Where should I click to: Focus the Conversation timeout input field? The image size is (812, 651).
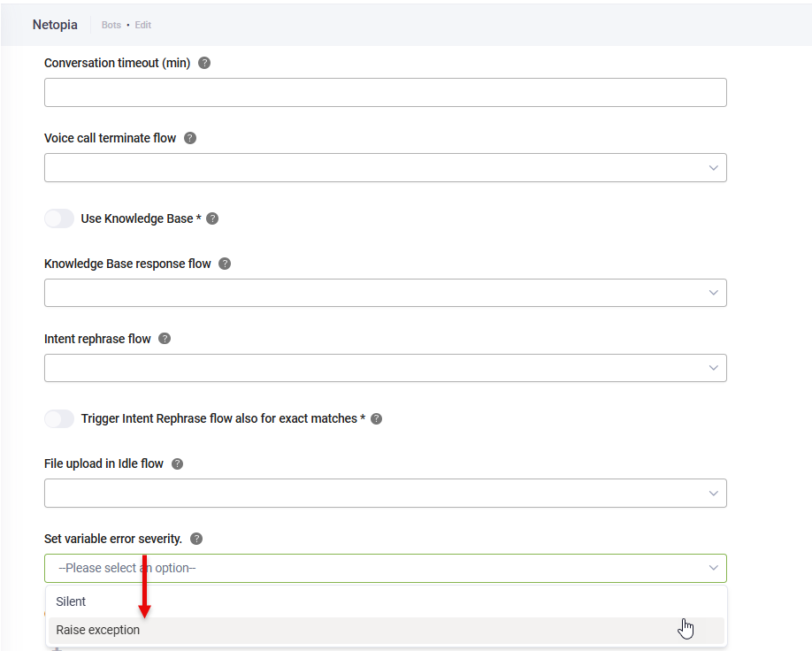[385, 93]
